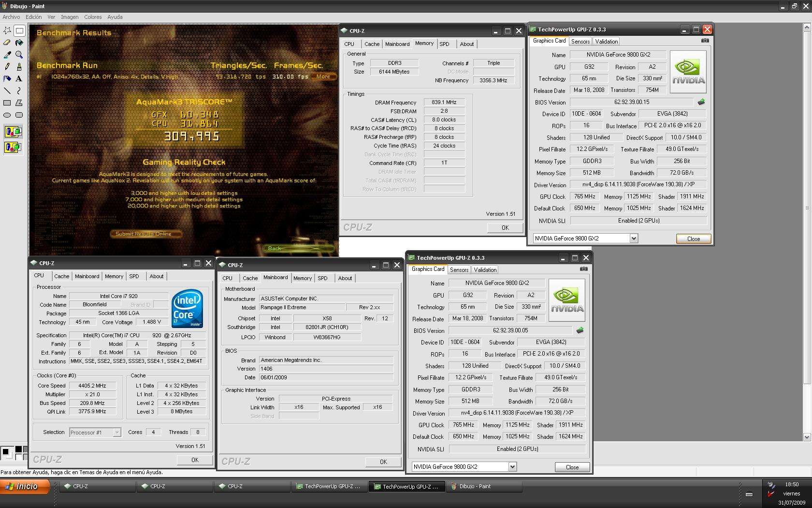Open the Ayuda menu
812x508 pixels.
pos(115,17)
